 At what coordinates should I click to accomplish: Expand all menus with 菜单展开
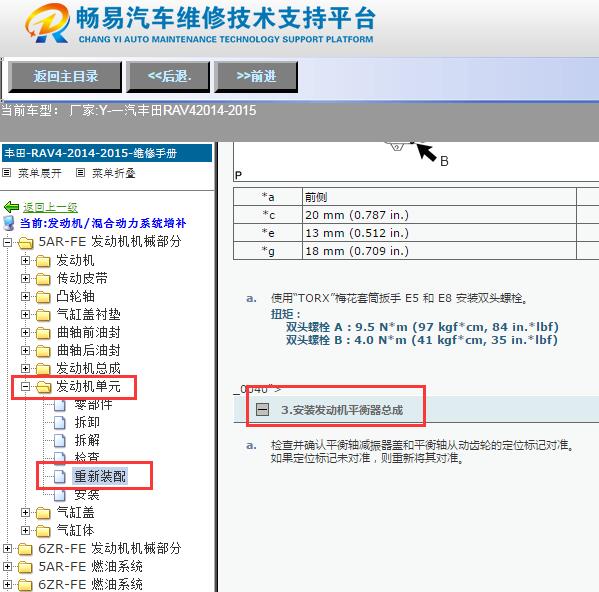39,173
